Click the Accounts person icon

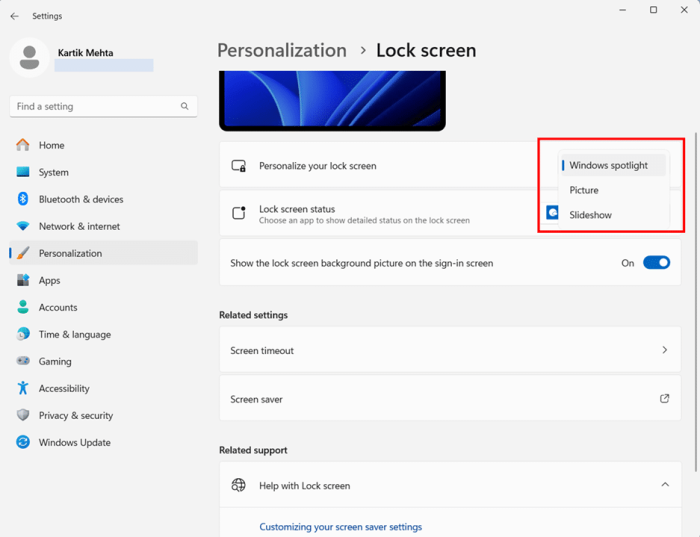(x=23, y=307)
